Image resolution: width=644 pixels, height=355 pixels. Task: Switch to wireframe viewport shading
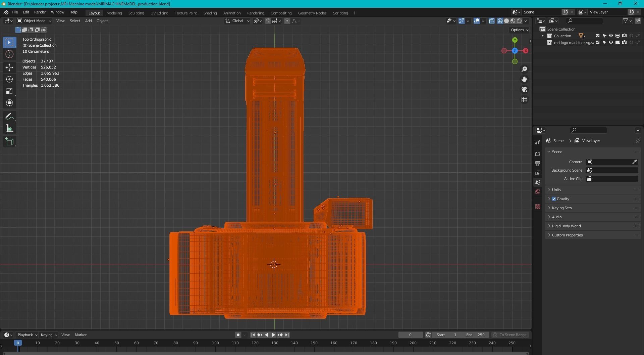500,21
